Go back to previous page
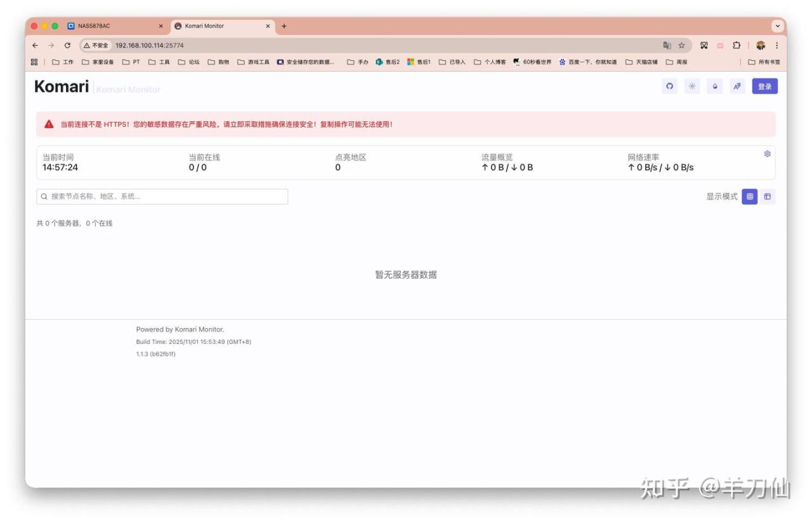Viewport: 812px width, 521px height. tap(35, 46)
